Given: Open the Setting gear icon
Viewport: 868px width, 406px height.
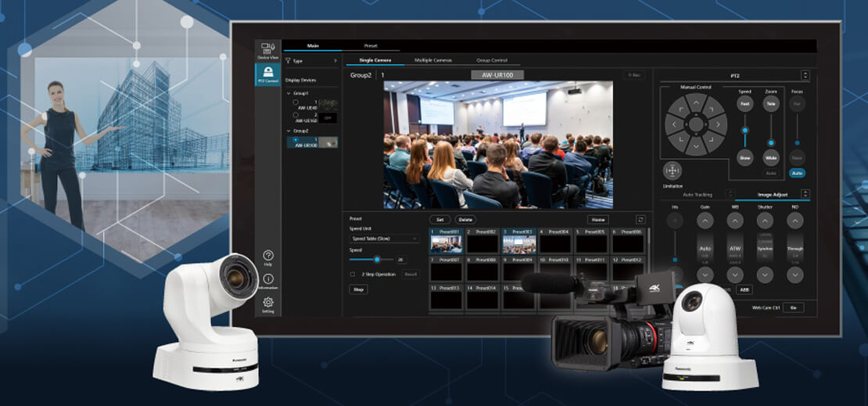Looking at the screenshot, I should 268,304.
